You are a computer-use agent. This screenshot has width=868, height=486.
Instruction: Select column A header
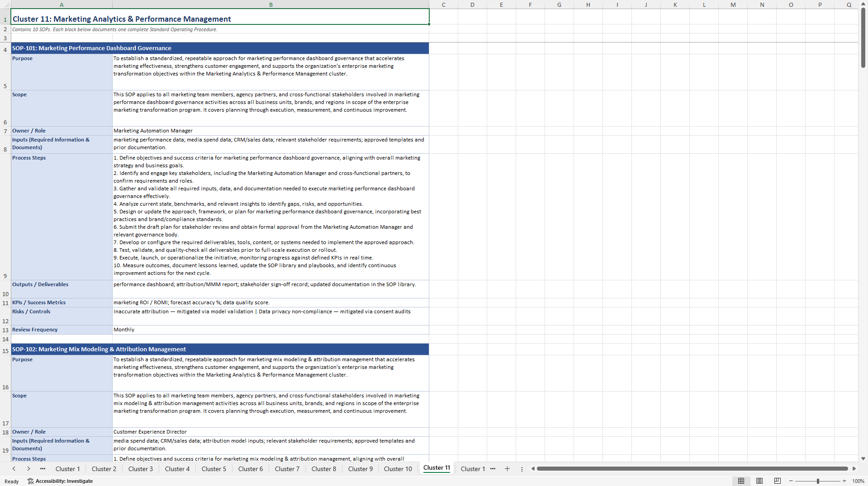pyautogui.click(x=62, y=5)
